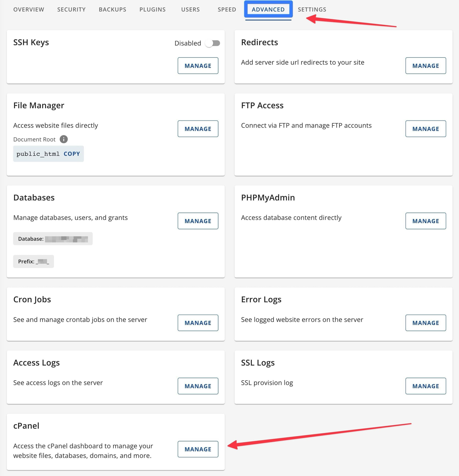Open the cPanel dashboard
This screenshot has width=459, height=476.
click(198, 449)
